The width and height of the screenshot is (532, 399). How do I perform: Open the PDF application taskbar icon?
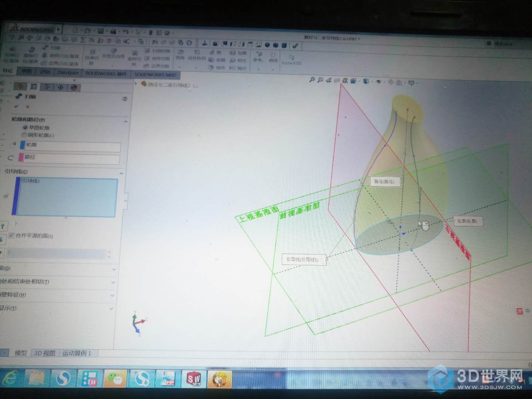tap(167, 378)
